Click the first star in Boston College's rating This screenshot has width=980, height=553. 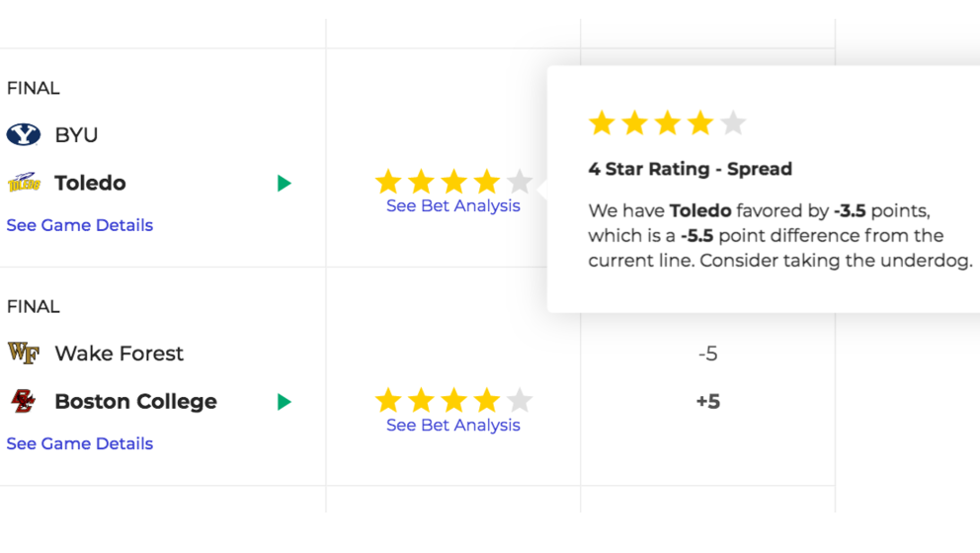(x=388, y=401)
